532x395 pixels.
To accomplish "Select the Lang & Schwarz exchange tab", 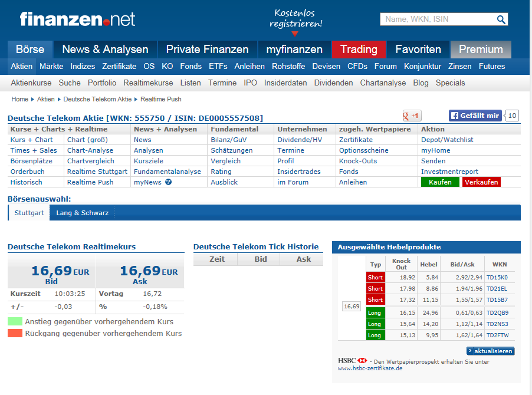I will click(x=83, y=213).
